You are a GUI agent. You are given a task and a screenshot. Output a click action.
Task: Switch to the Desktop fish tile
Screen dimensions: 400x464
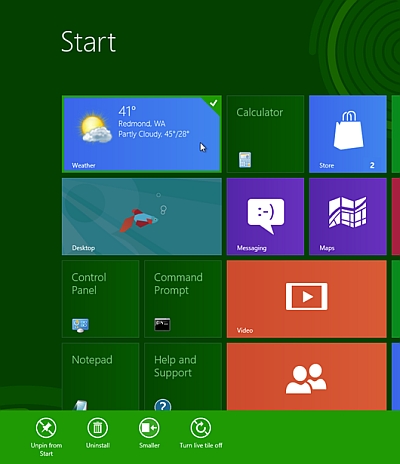tap(142, 216)
